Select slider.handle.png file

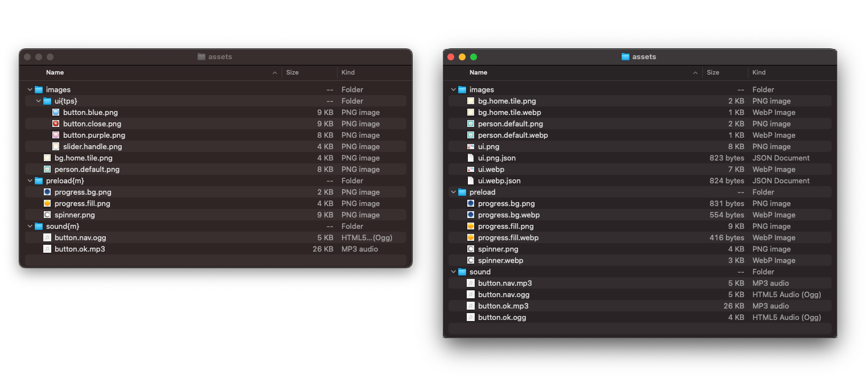[85, 146]
